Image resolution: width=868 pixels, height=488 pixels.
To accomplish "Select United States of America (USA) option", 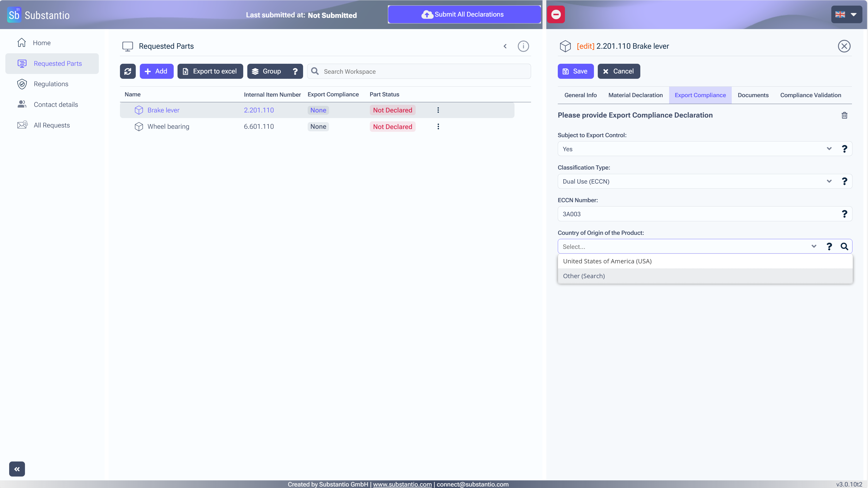I will click(x=607, y=261).
